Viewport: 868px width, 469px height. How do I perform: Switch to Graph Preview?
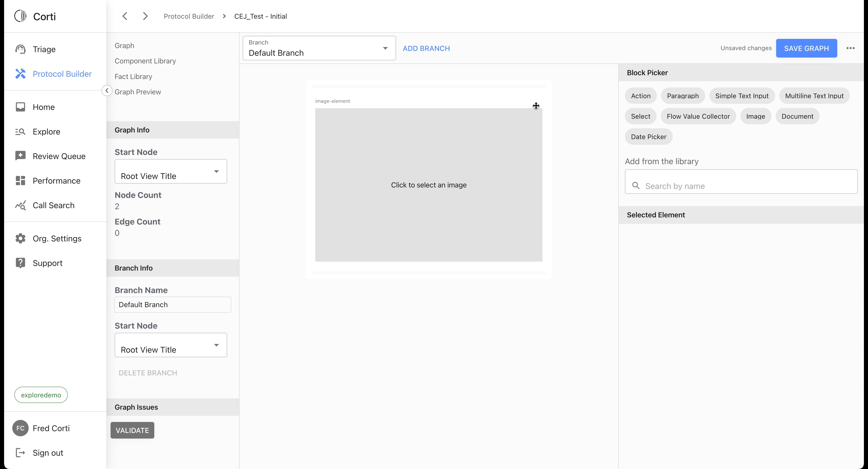click(137, 92)
